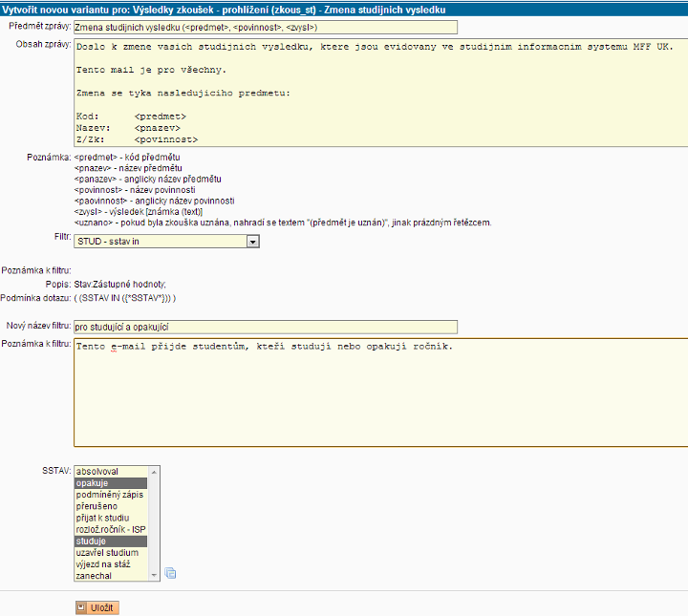Click the Uložit save button
The width and height of the screenshot is (688, 616).
97,607
